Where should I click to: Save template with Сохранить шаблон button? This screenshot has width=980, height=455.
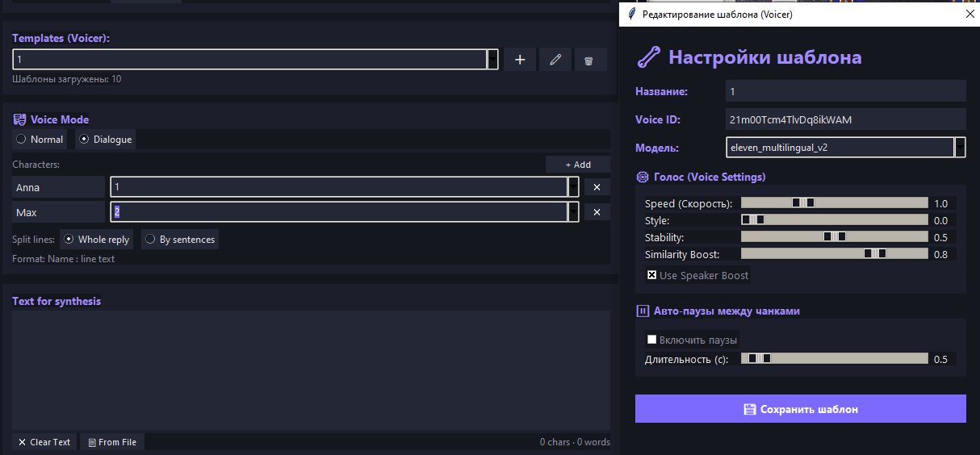click(801, 409)
